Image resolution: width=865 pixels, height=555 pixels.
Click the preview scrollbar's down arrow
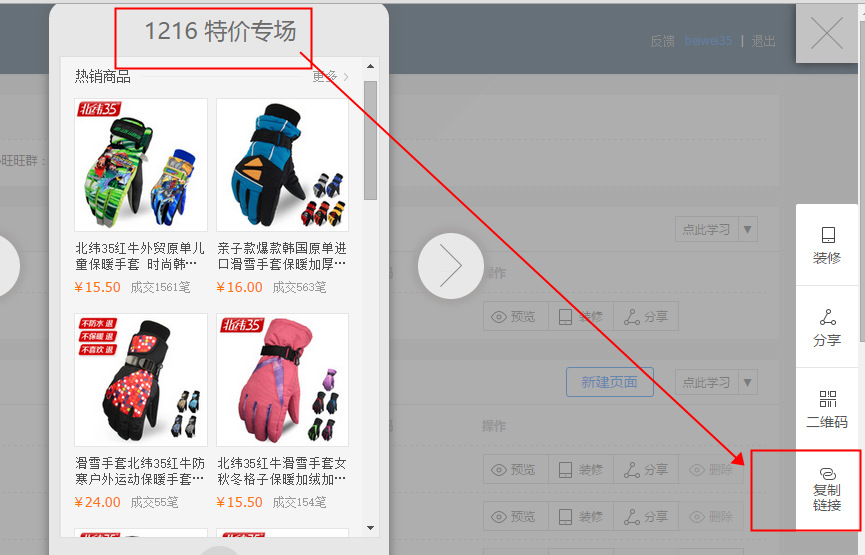coord(370,527)
